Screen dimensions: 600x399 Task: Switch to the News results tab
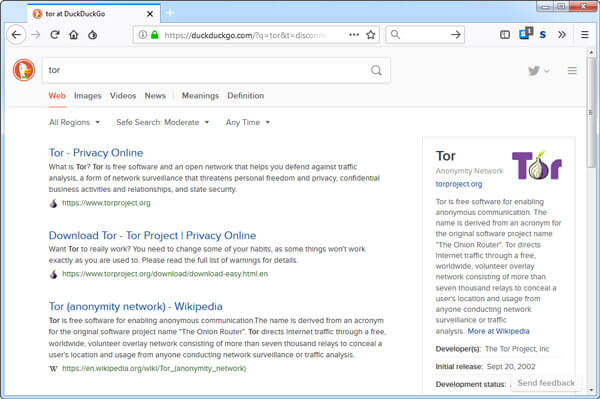point(155,96)
